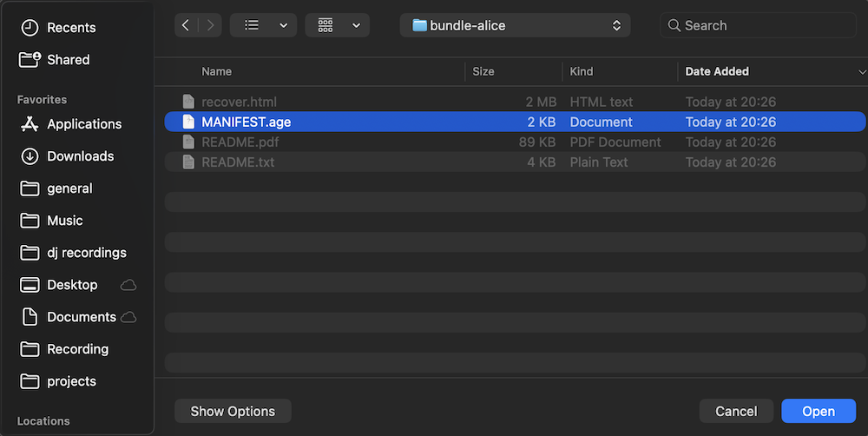Click the grouping grid icon
Viewport: 868px width, 436px height.
(325, 25)
